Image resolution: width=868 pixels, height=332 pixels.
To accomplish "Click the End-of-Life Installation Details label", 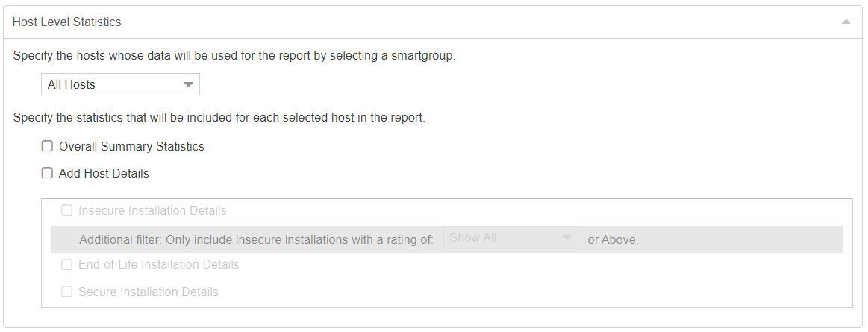I will (159, 264).
